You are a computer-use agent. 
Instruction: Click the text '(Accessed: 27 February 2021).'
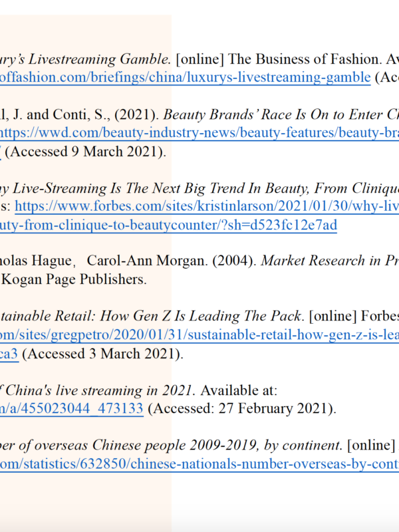tap(242, 408)
